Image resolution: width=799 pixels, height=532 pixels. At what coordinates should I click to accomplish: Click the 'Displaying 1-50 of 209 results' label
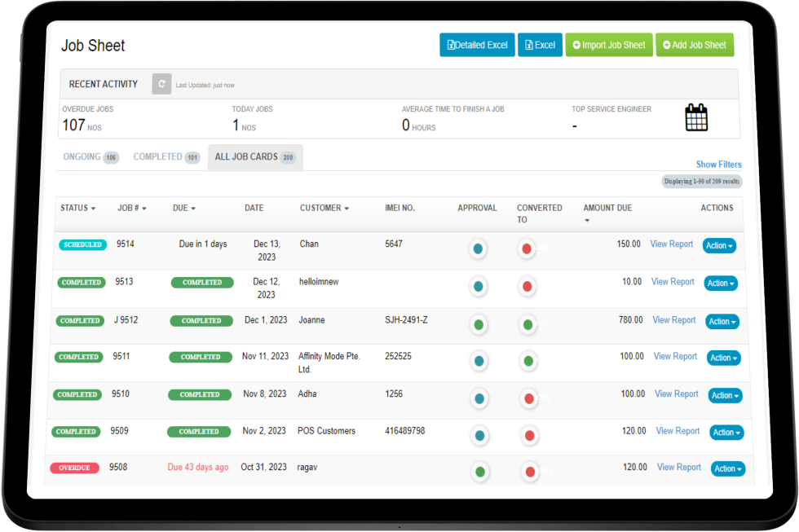(702, 181)
